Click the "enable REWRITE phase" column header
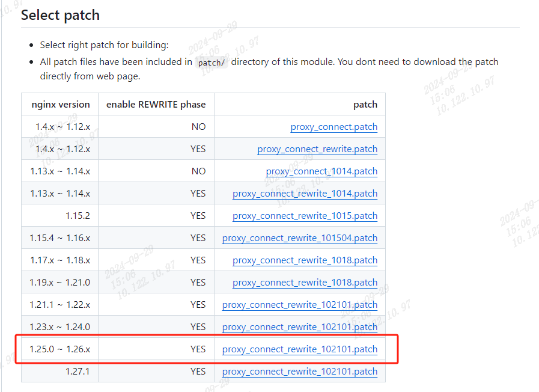This screenshot has width=539, height=392. (x=156, y=105)
